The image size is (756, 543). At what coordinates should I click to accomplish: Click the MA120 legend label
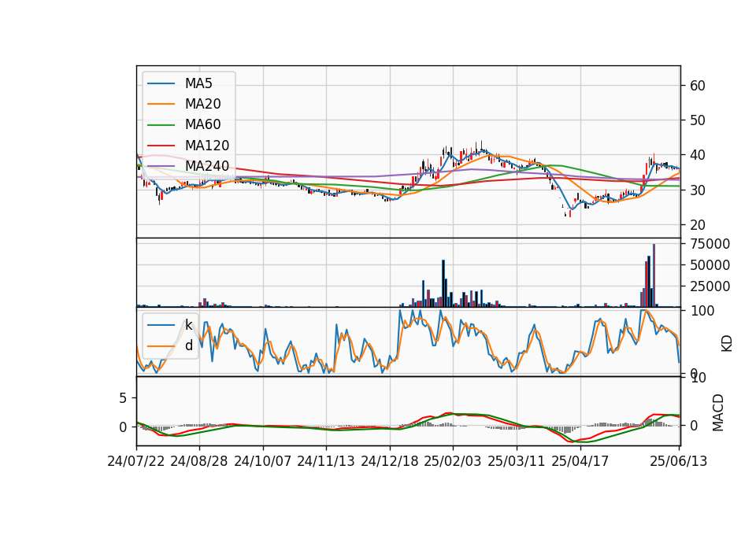click(x=207, y=146)
